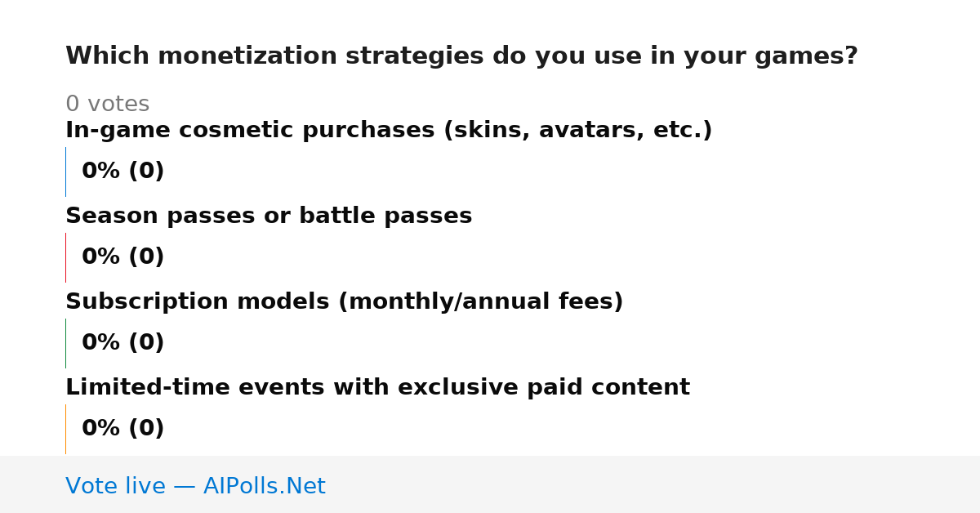980x513 pixels.
Task: Click 0% (0) result under season passes
Action: pos(122,257)
